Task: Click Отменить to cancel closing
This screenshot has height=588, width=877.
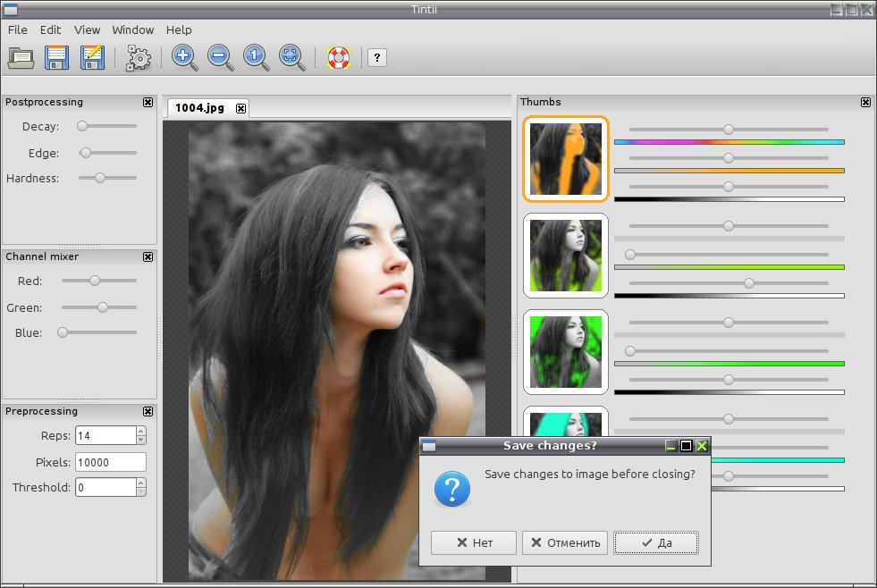Action: (x=564, y=542)
